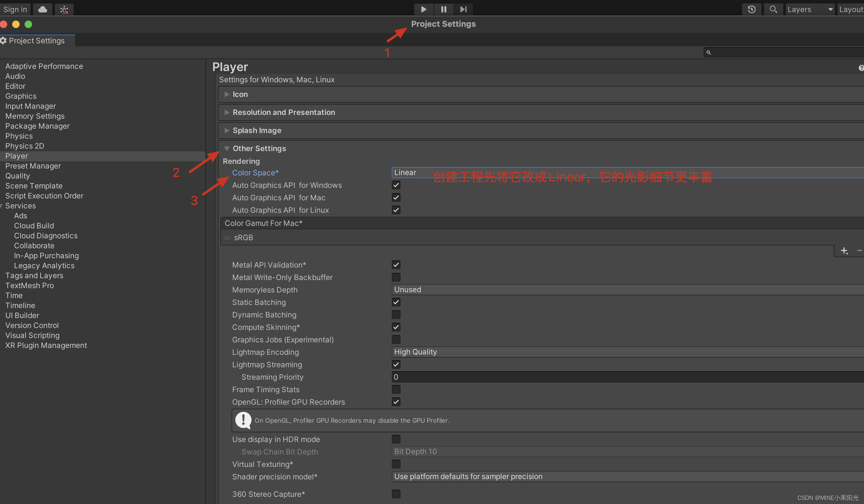Click the Pause button in toolbar
864x504 pixels.
click(443, 8)
